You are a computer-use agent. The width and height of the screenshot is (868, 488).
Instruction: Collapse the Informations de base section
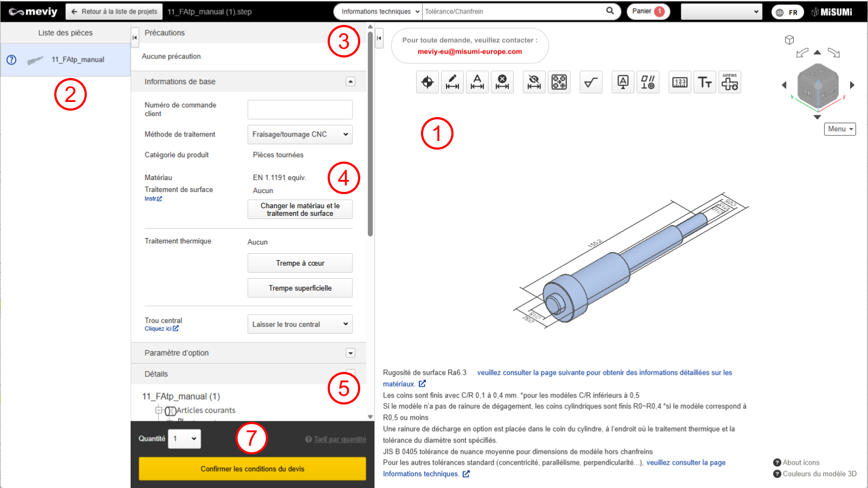pyautogui.click(x=350, y=81)
